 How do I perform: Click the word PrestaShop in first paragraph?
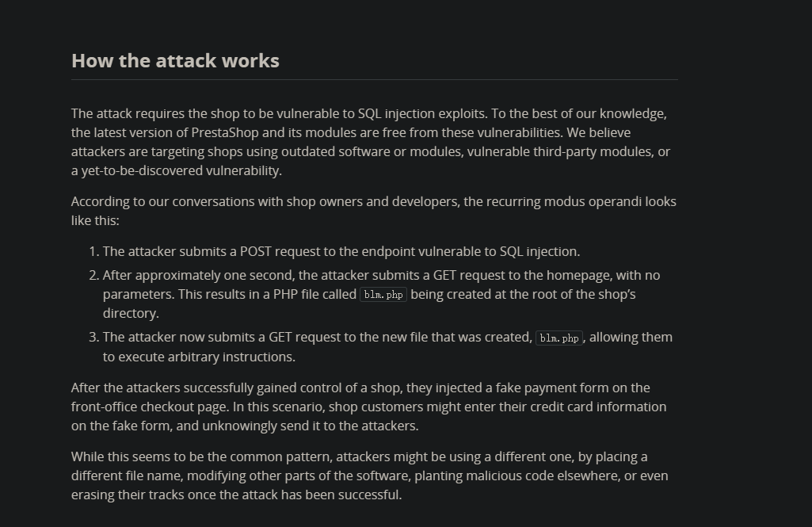pos(225,132)
